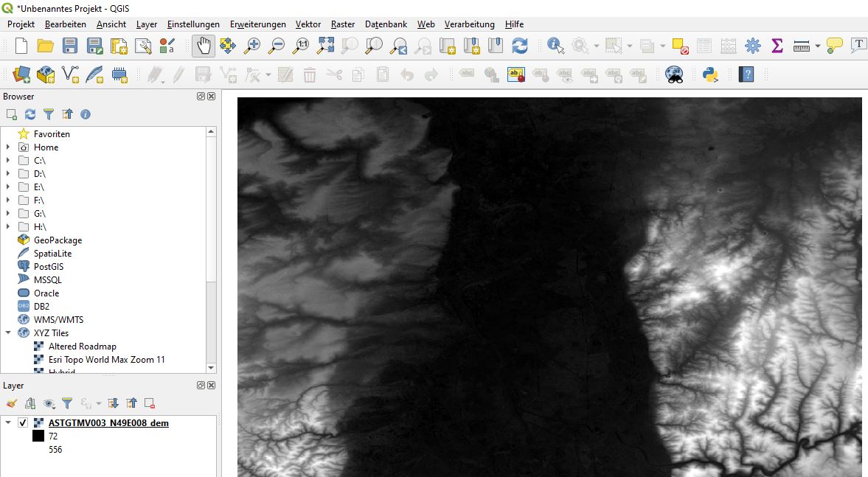
Task: Collapse the XYZ Tiles tree node
Action: (8, 333)
